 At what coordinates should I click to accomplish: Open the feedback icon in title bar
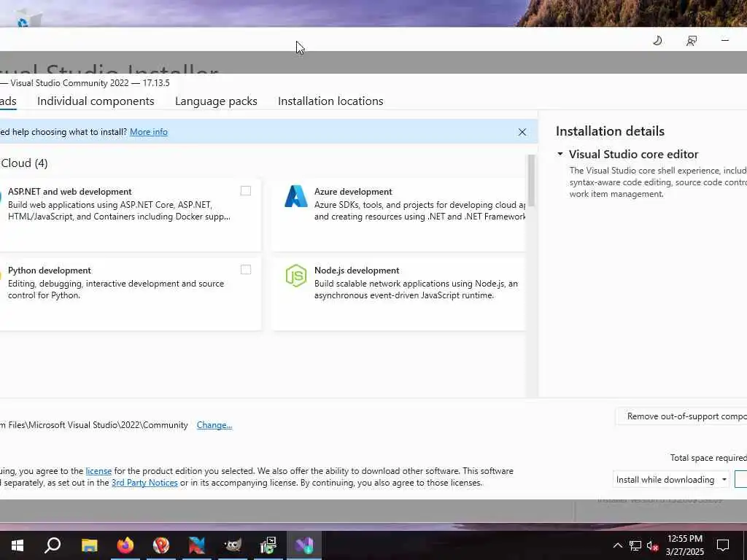tap(692, 41)
